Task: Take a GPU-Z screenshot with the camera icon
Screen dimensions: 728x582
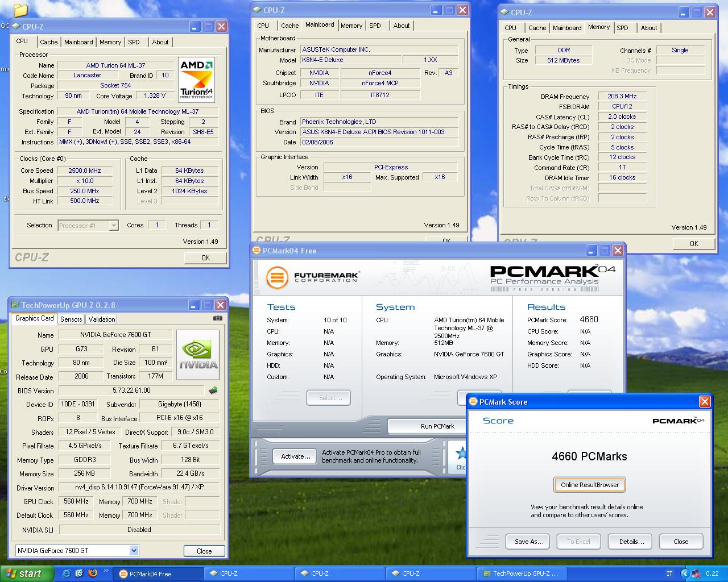Action: coord(217,319)
